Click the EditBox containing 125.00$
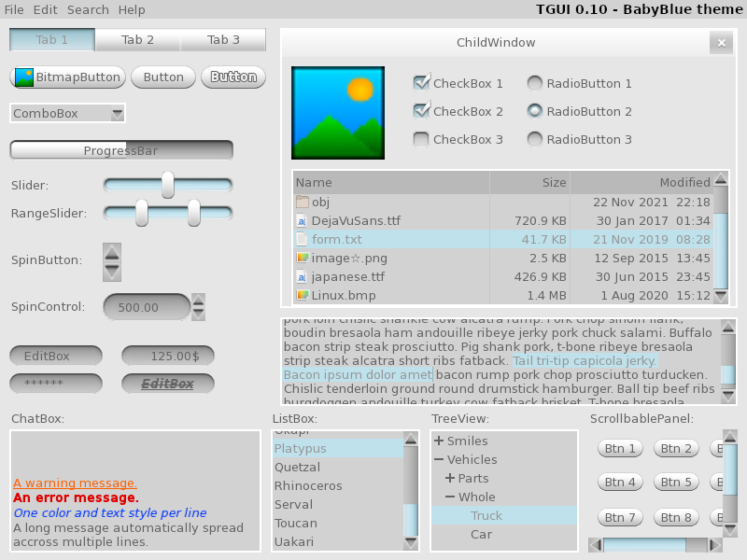The height and width of the screenshot is (560, 747). coord(168,356)
